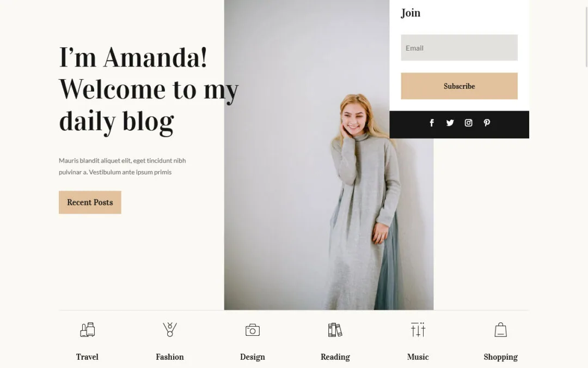Open the Fashion category link
This screenshot has height=368, width=588.
pyautogui.click(x=170, y=357)
